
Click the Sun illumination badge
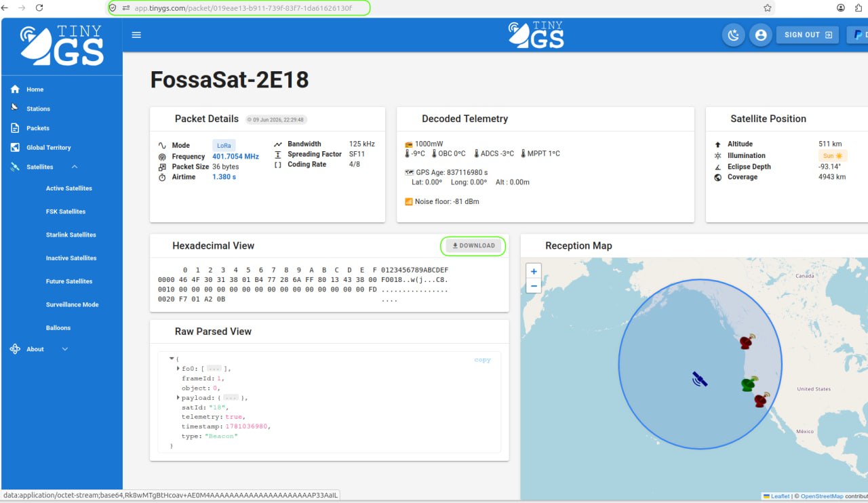tap(833, 156)
